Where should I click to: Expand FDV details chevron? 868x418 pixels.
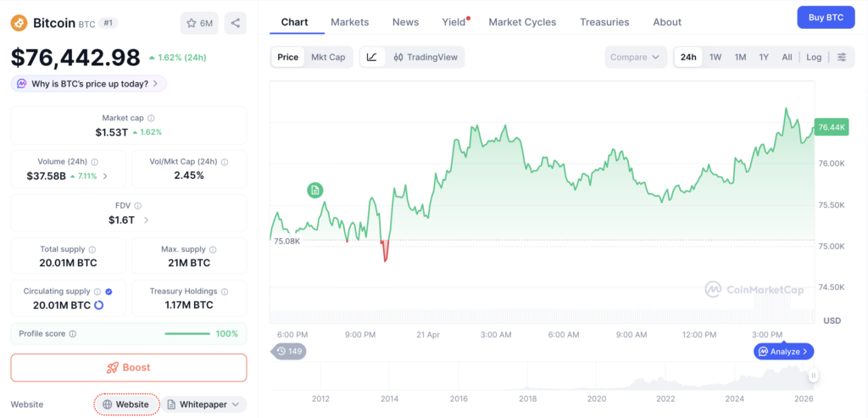(146, 220)
